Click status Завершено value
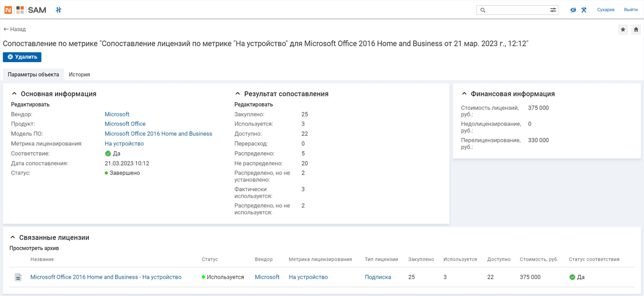 [124, 173]
